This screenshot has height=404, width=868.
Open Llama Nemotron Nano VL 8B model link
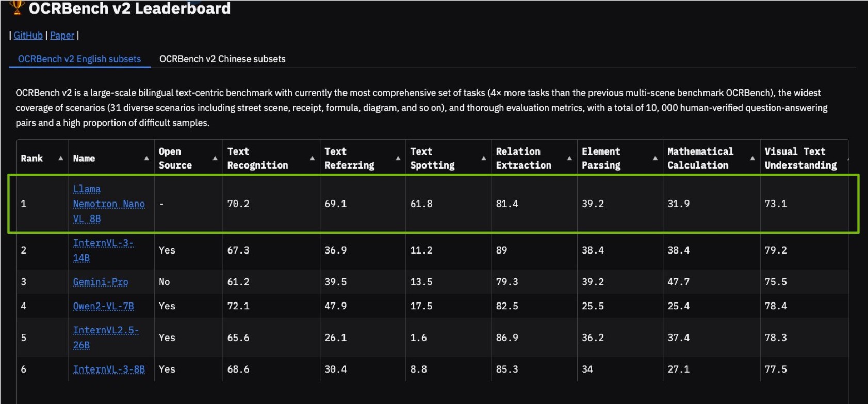[109, 204]
